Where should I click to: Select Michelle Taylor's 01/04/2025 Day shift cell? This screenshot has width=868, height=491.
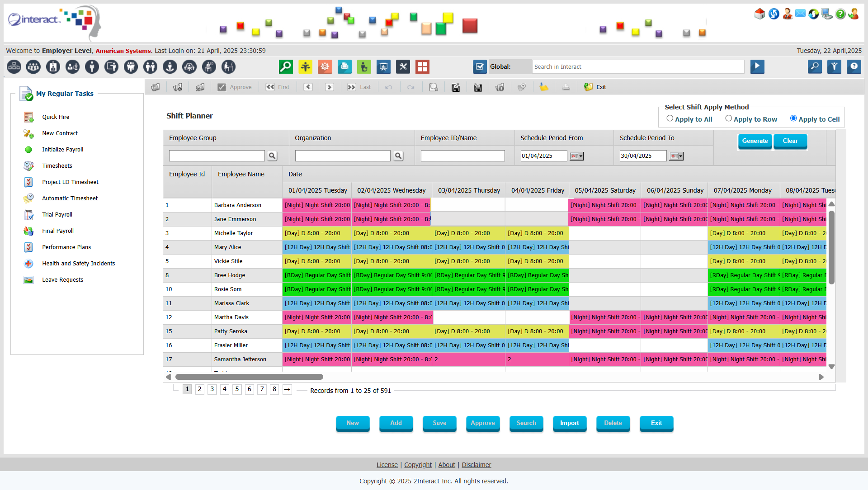tap(317, 233)
